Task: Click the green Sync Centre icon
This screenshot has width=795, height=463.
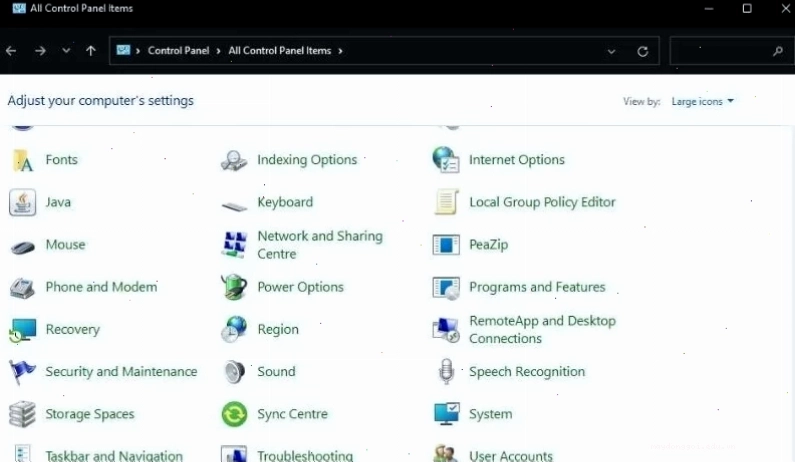Action: click(234, 414)
